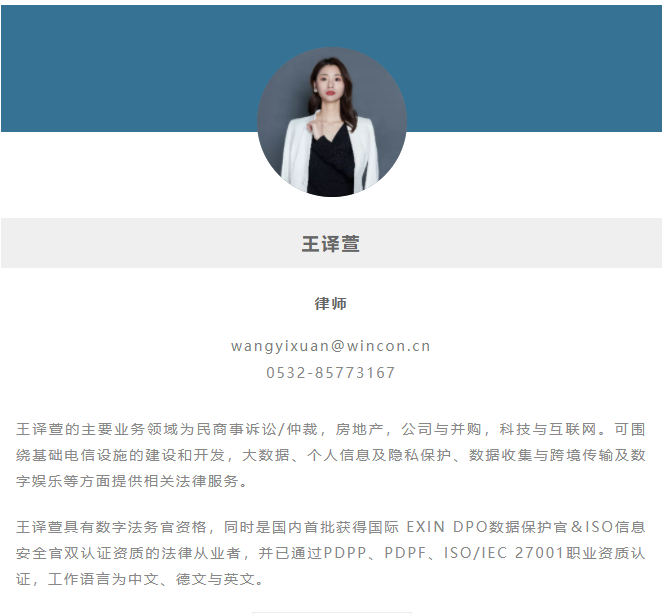The width and height of the screenshot is (663, 615).
Task: Click the paragraph starting 王译萱的主要业务领域
Action: point(331,455)
